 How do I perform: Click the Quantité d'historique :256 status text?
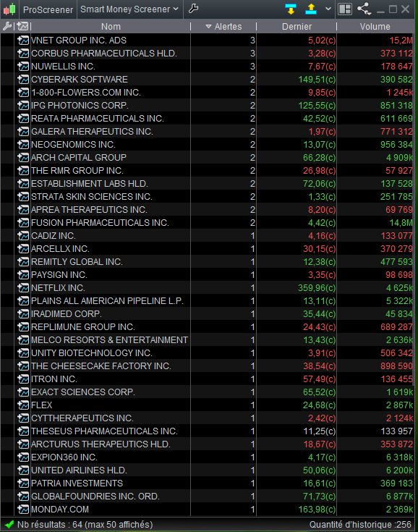[x=360, y=525]
